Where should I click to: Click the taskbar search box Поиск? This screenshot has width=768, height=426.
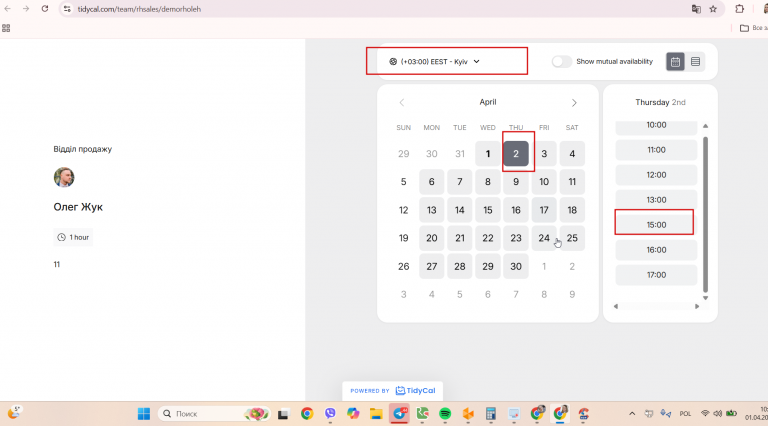point(214,414)
